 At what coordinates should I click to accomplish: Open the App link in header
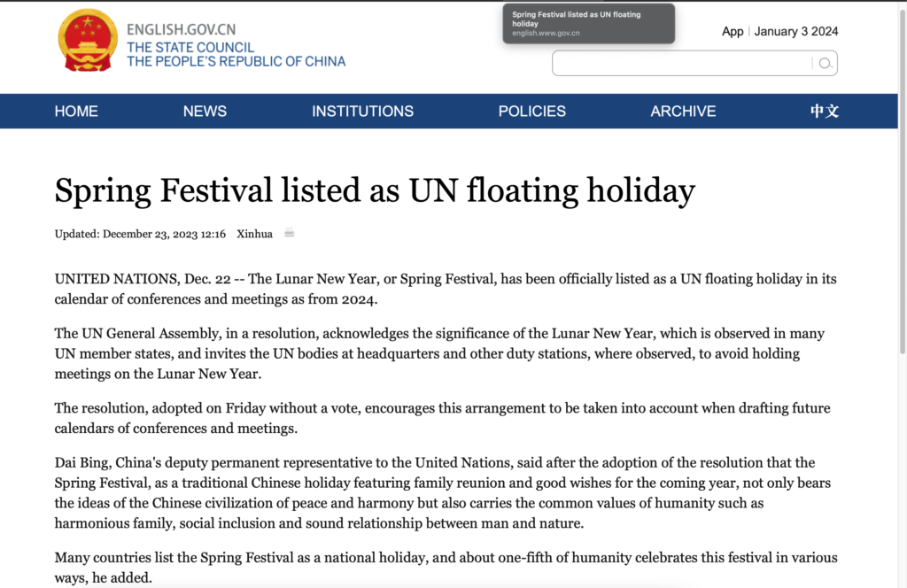point(733,31)
